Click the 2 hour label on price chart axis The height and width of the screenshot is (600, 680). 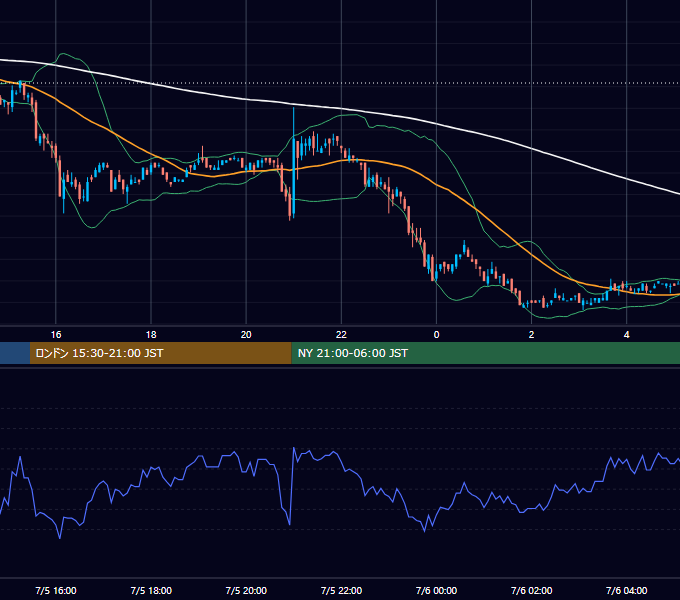pos(531,335)
